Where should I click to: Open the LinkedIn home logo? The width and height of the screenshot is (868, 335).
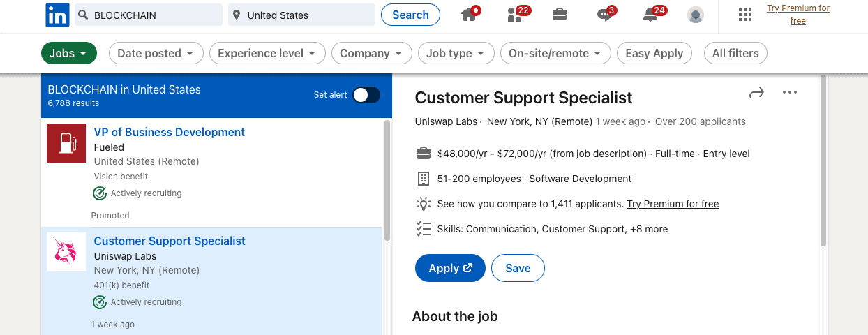click(57, 15)
